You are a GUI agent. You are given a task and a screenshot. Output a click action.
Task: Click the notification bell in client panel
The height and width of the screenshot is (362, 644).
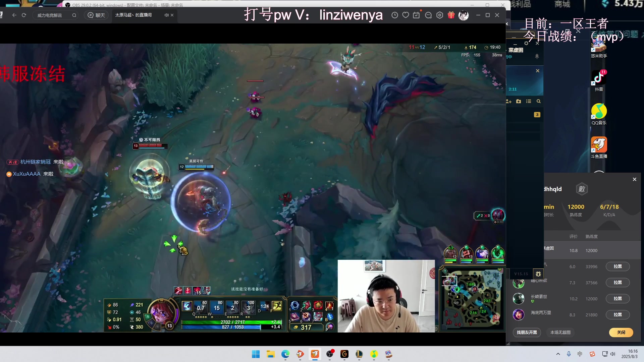(x=537, y=56)
